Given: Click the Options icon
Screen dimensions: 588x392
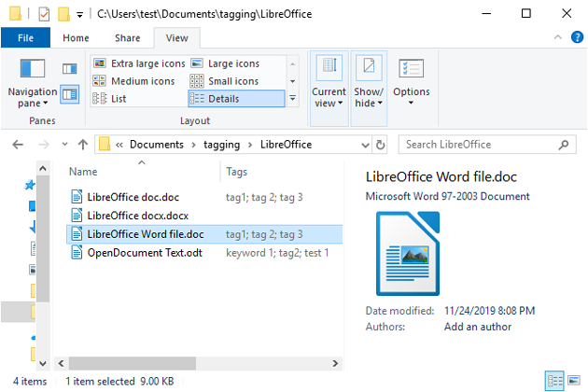Looking at the screenshot, I should (411, 68).
